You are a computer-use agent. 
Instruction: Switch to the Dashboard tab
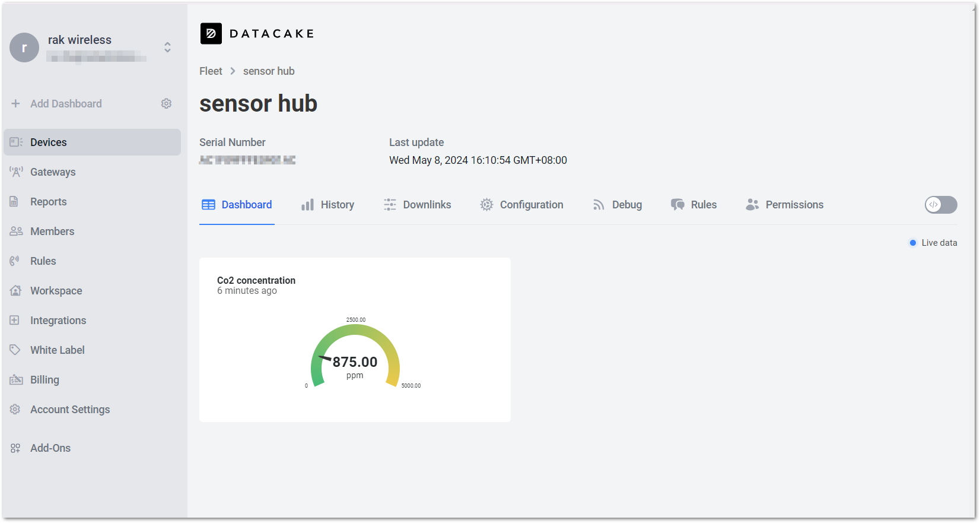pyautogui.click(x=237, y=205)
